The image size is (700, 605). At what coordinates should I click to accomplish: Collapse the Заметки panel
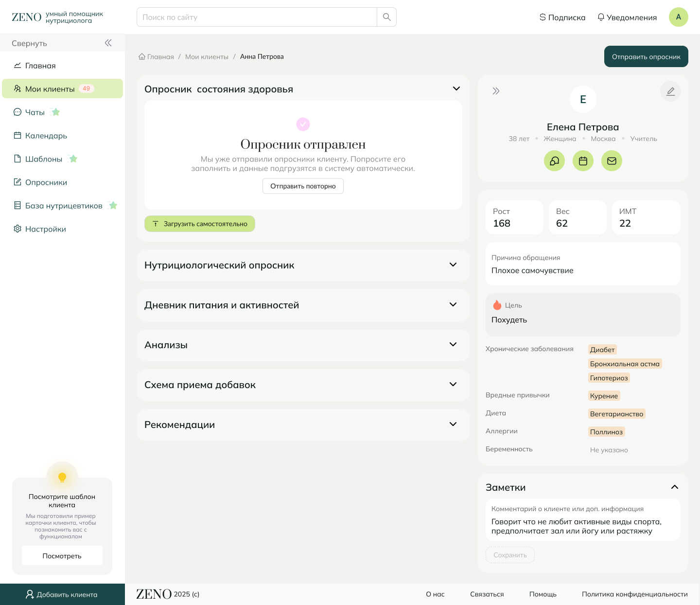click(675, 487)
